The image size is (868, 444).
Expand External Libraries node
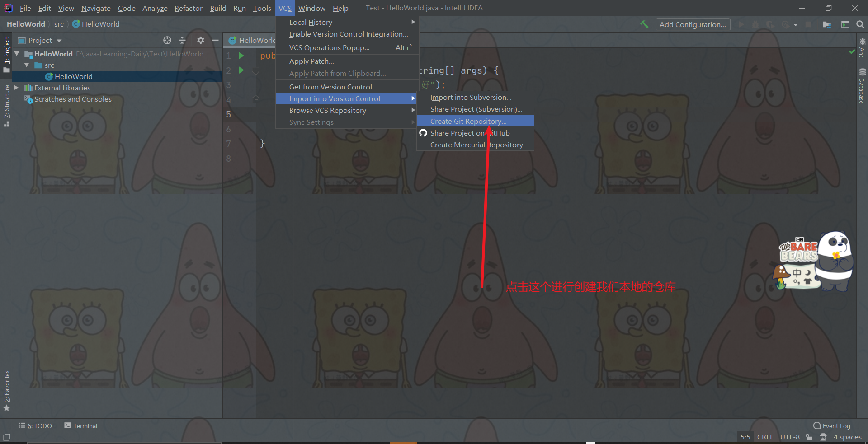pos(17,88)
